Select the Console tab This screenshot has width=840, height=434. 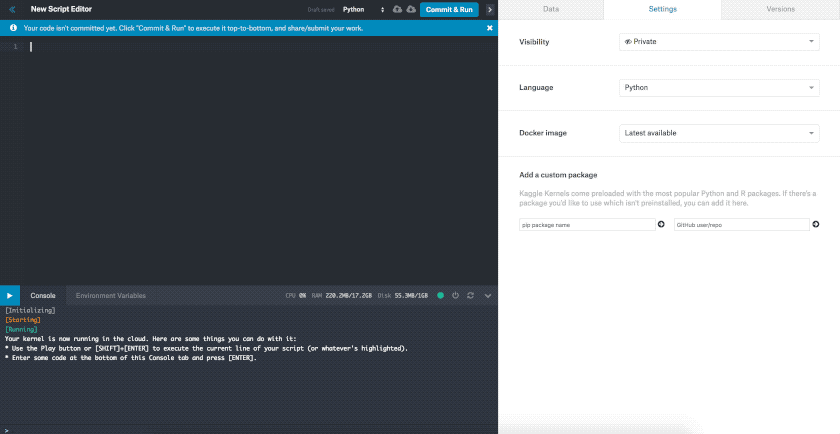click(43, 295)
